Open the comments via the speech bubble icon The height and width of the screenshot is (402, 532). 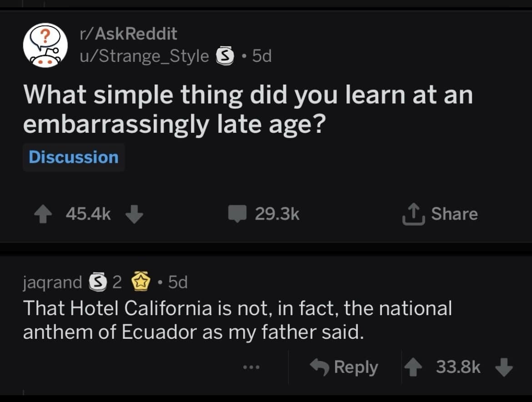pos(237,214)
